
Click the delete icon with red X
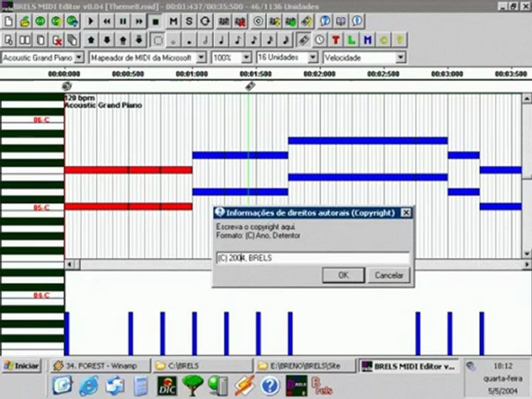(x=57, y=40)
